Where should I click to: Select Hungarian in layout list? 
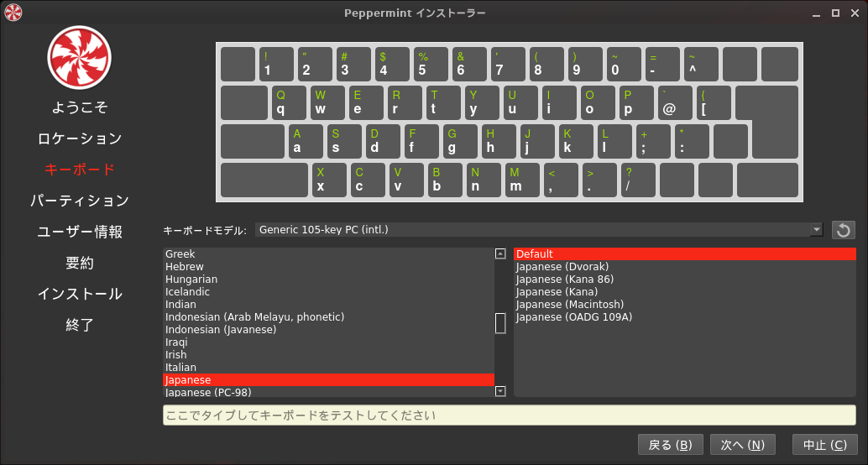click(329, 280)
